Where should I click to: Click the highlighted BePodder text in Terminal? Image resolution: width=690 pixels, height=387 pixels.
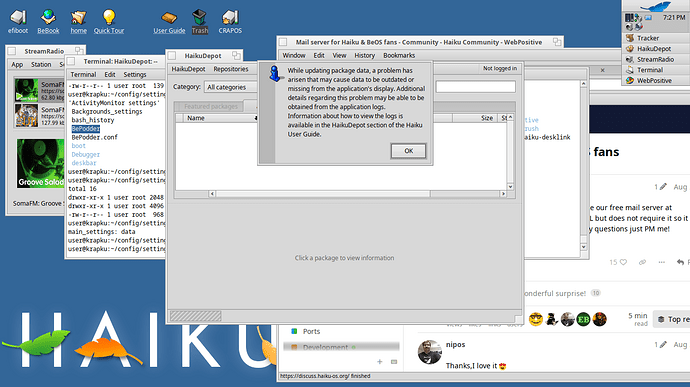(x=86, y=129)
